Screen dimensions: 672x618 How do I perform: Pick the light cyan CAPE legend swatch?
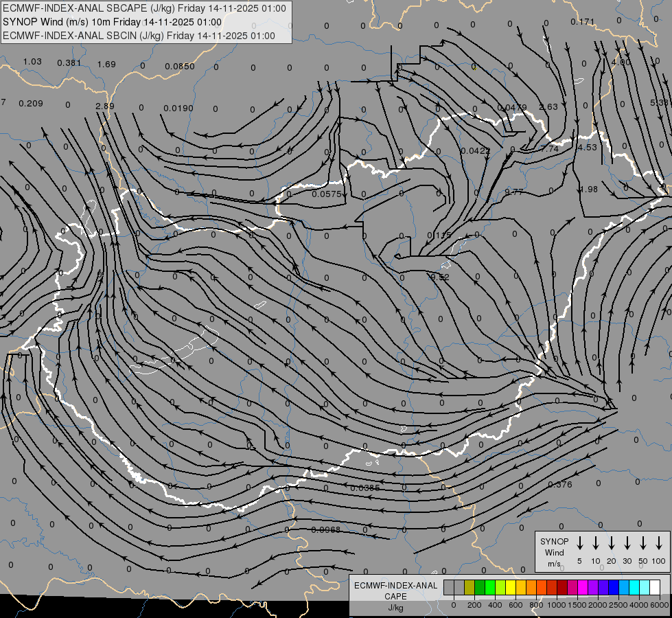(x=644, y=587)
